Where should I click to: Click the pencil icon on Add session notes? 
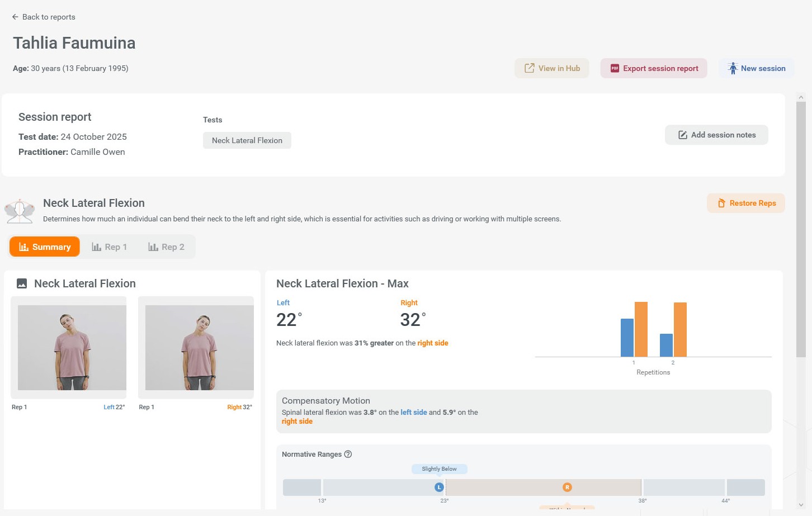682,135
